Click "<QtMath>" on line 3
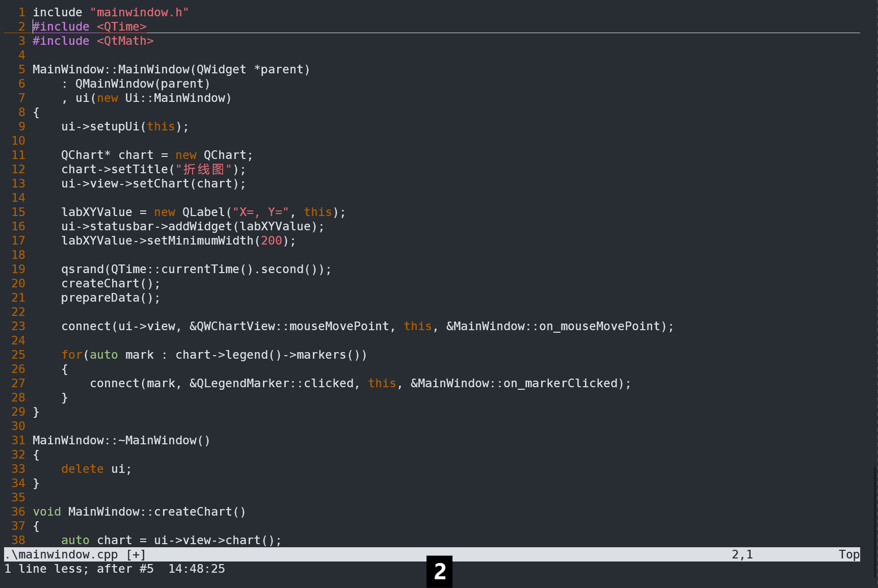Viewport: 878px width, 588px height. click(x=125, y=41)
